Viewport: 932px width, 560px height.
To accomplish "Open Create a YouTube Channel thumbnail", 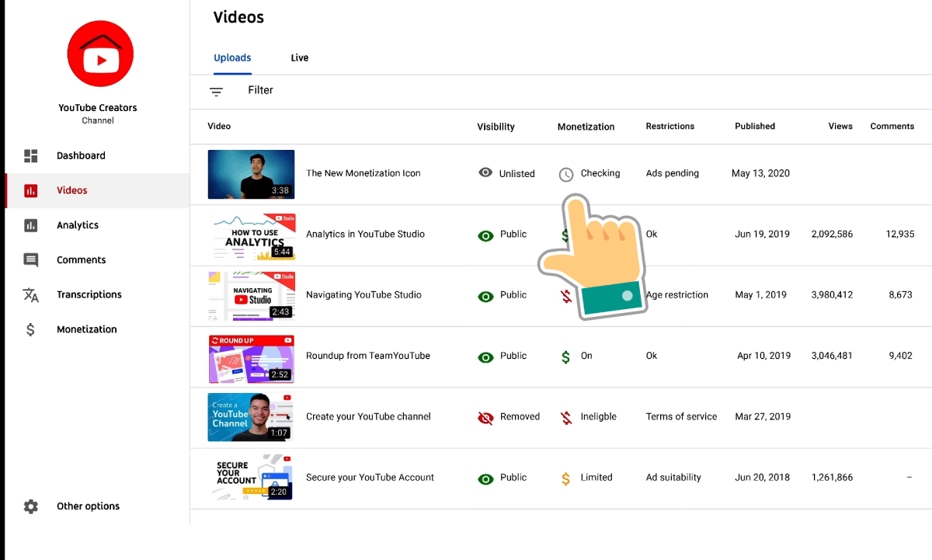I will point(251,418).
